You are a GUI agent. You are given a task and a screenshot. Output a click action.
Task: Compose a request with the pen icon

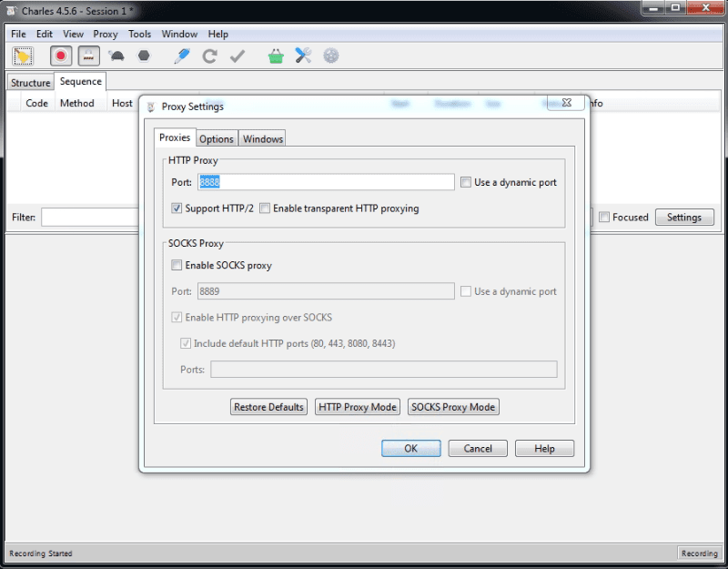click(181, 56)
